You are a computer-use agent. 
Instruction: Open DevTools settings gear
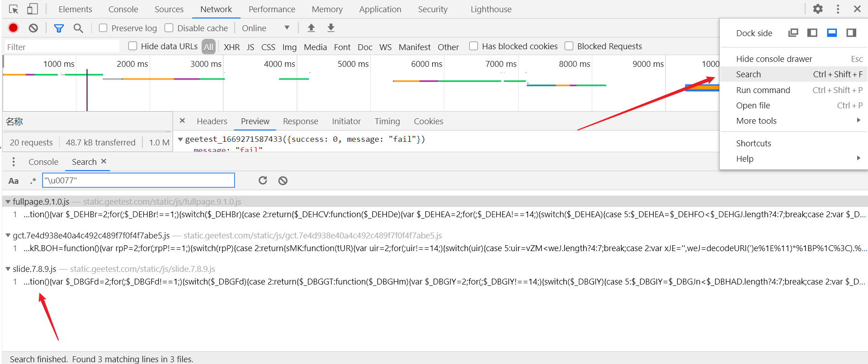point(818,9)
